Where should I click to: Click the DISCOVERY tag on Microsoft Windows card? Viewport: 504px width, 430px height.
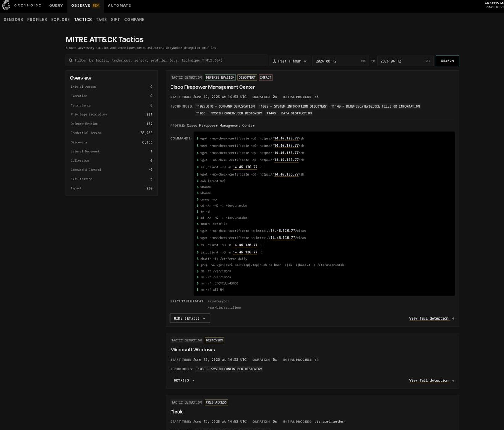coord(214,340)
